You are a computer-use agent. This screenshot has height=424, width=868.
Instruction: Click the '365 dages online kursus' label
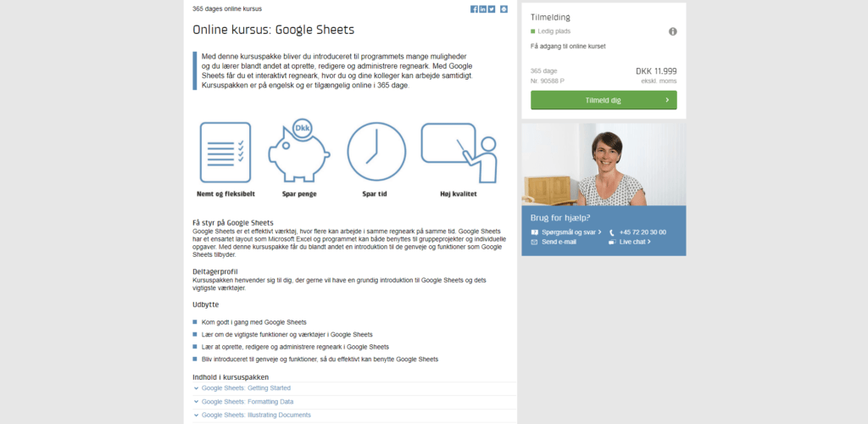[x=227, y=8]
